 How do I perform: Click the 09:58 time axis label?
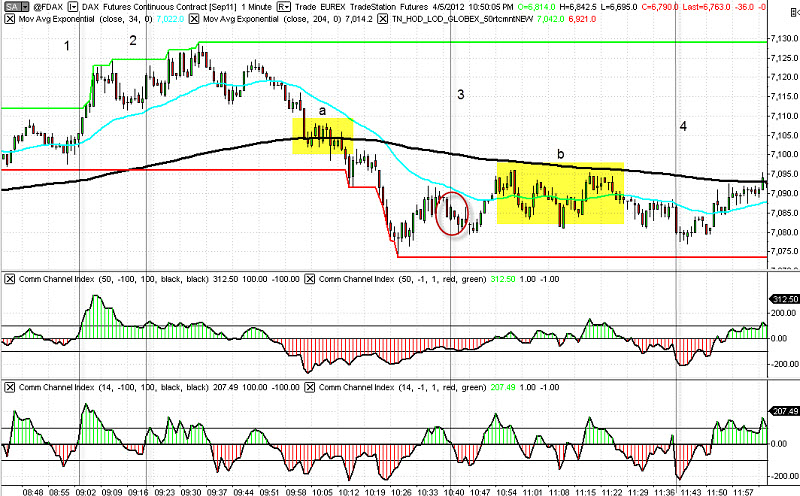click(296, 492)
